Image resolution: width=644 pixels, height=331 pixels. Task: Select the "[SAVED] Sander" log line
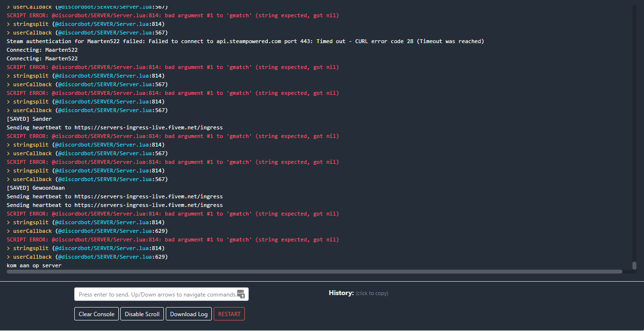[29, 119]
